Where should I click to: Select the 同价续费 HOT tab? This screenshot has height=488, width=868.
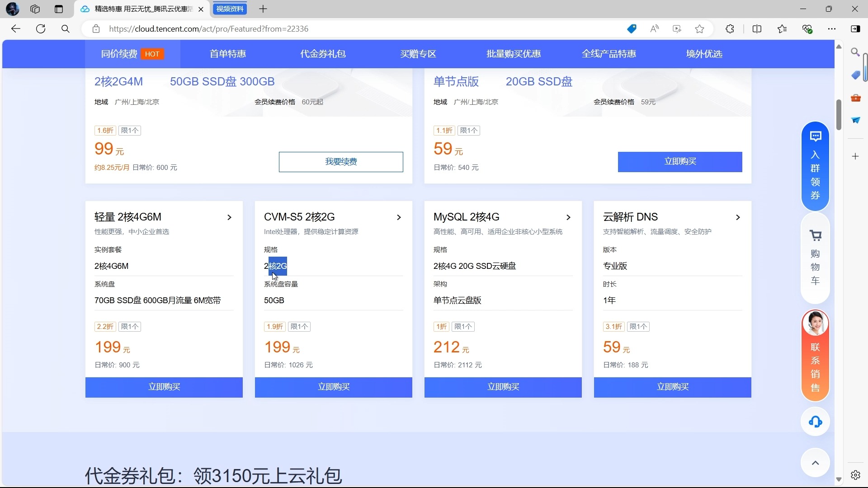click(x=132, y=54)
